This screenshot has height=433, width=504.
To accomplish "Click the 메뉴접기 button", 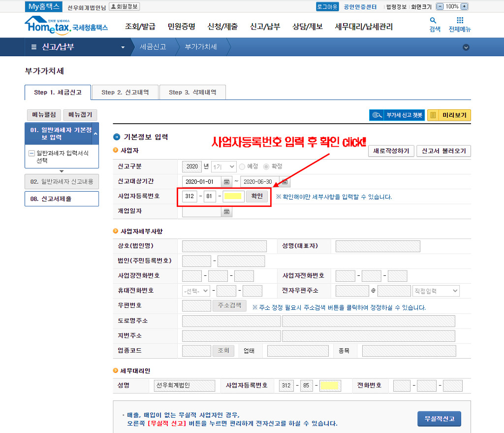I will pyautogui.click(x=80, y=115).
